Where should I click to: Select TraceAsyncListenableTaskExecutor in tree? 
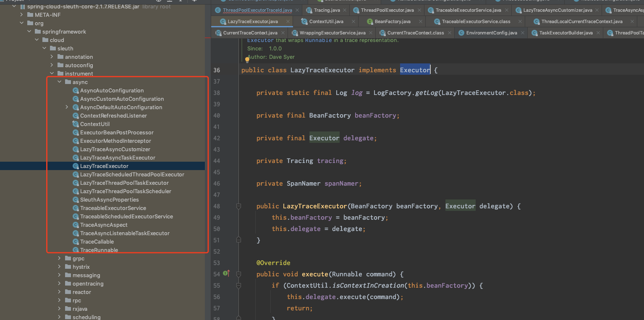(125, 233)
